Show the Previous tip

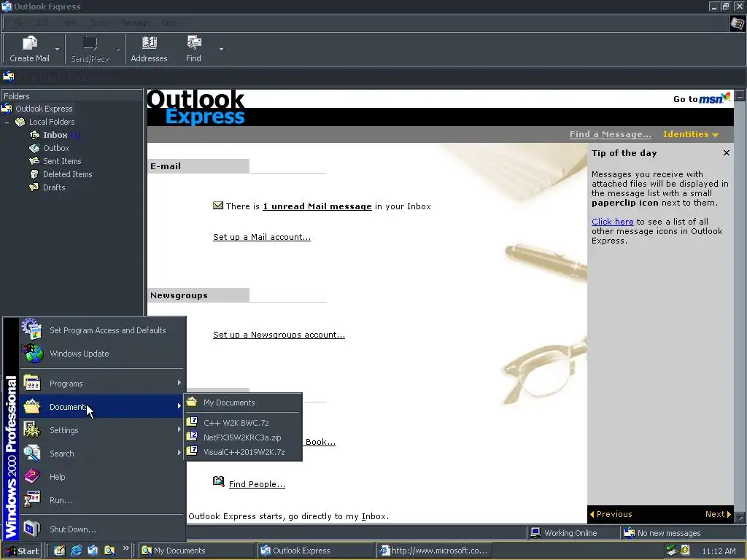tap(611, 514)
